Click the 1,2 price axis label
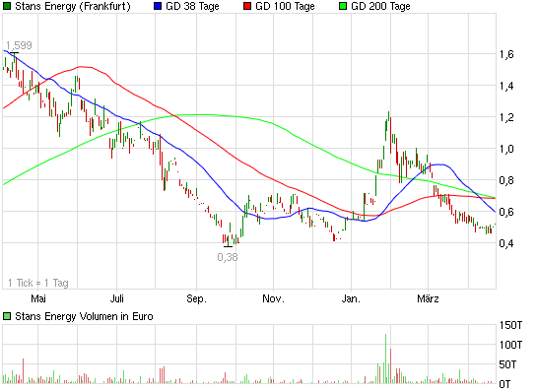The height and width of the screenshot is (392, 537). pos(506,117)
